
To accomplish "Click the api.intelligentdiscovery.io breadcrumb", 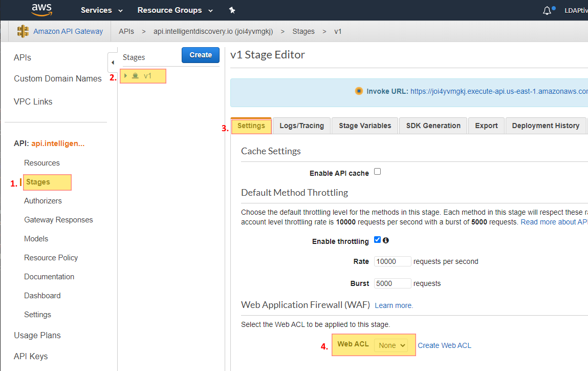I will pyautogui.click(x=213, y=31).
